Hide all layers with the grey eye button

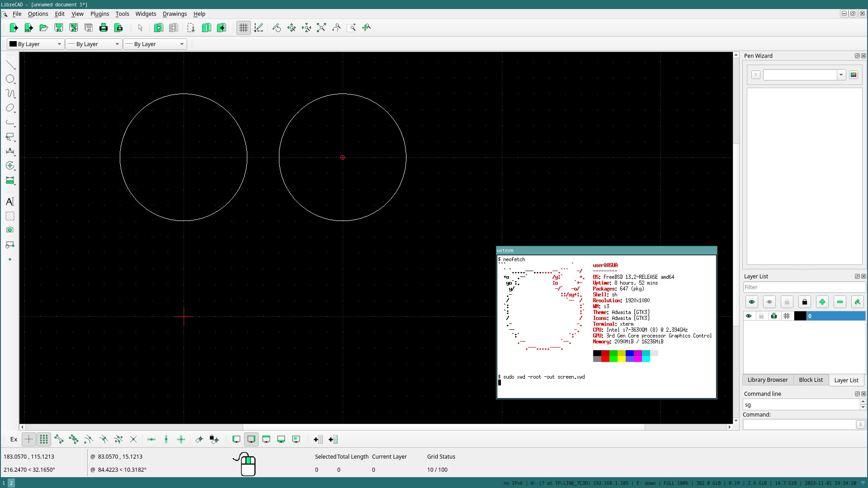point(769,302)
